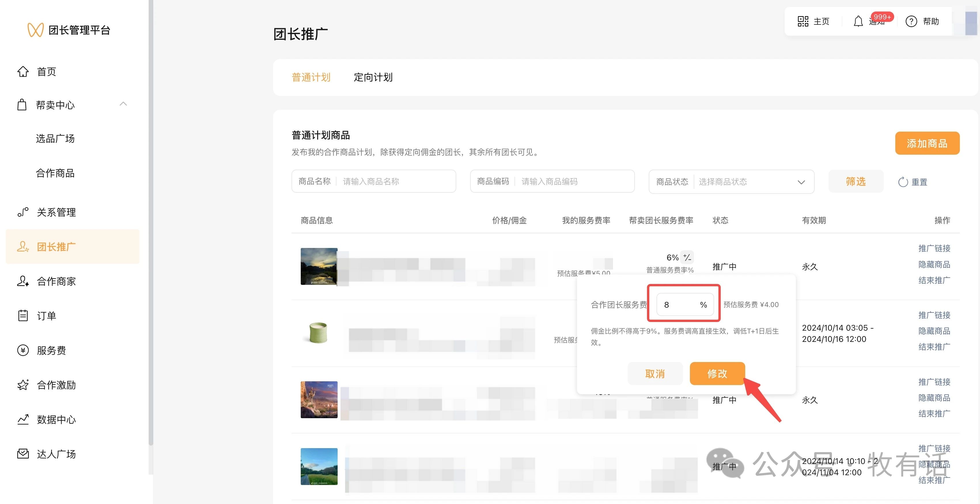Image resolution: width=980 pixels, height=504 pixels.
Task: Open 合作激励 star icon
Action: click(x=23, y=384)
